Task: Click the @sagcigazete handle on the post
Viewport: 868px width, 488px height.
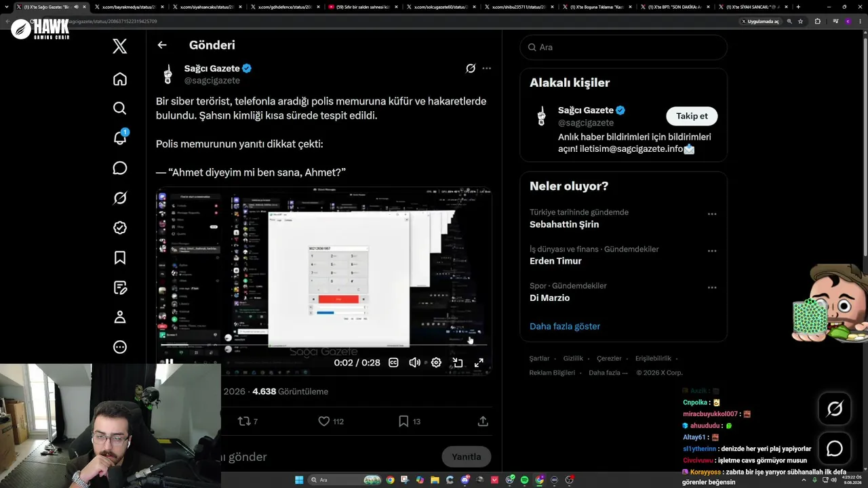Action: point(212,81)
